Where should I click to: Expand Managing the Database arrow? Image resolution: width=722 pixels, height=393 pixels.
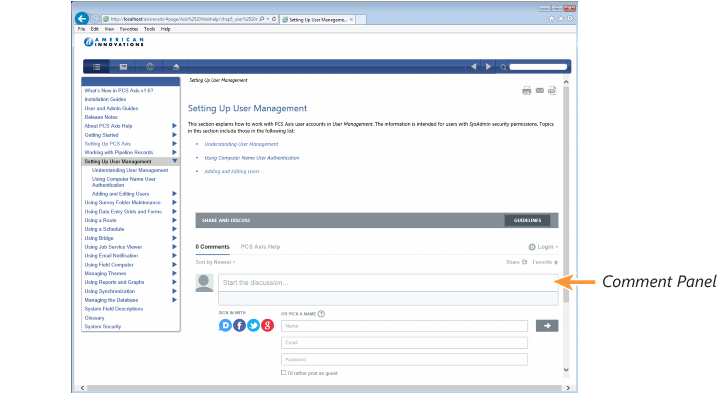[x=175, y=300]
